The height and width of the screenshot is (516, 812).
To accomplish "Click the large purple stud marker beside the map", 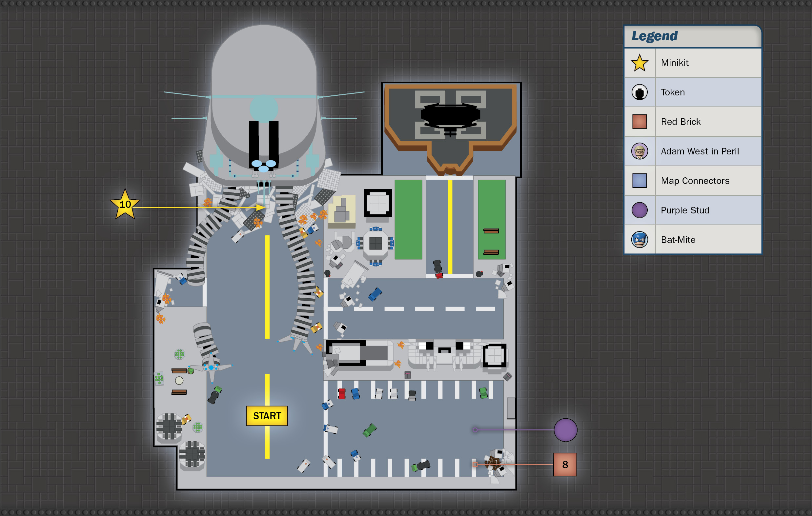I will click(565, 430).
